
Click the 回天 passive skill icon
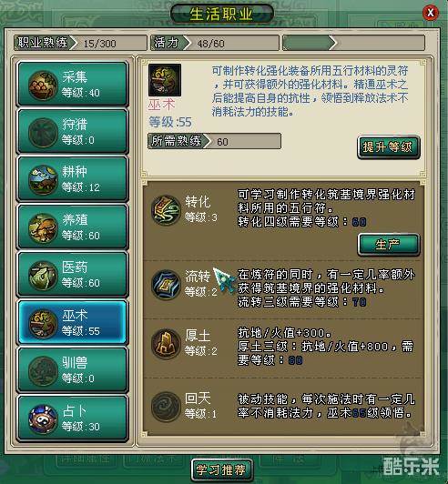[166, 407]
